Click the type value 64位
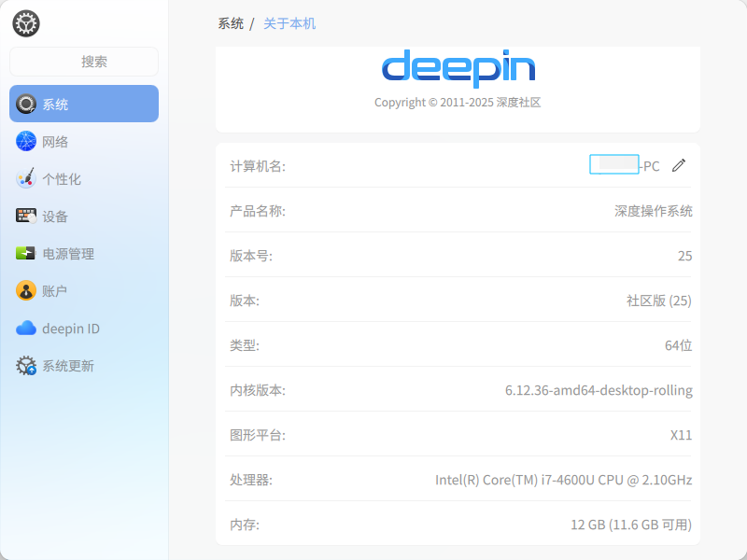The height and width of the screenshot is (560, 747). tap(679, 345)
